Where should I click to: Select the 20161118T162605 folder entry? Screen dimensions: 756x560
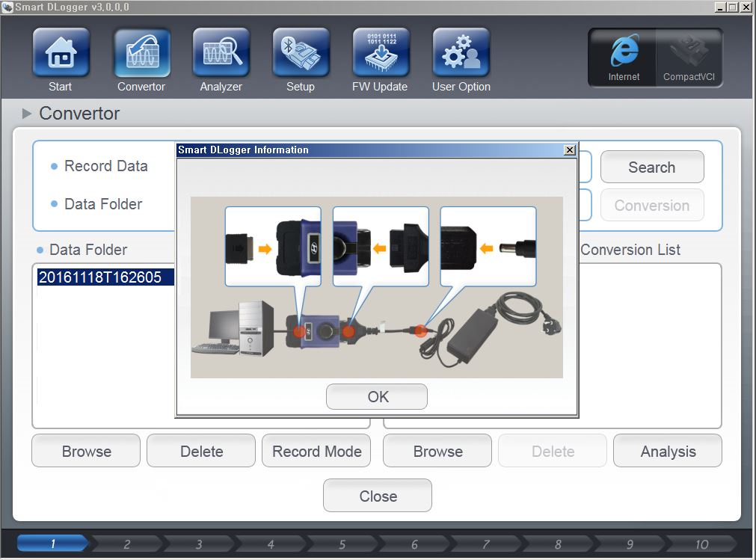(x=105, y=277)
